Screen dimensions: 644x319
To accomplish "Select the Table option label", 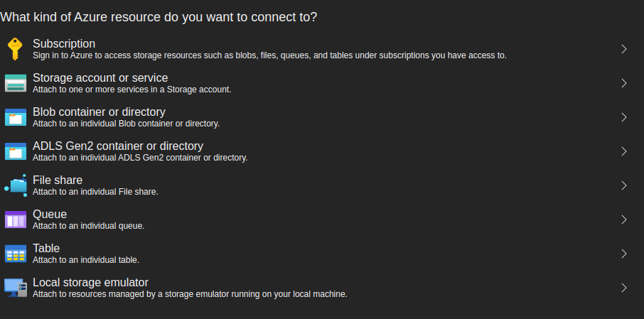I will pos(46,249).
